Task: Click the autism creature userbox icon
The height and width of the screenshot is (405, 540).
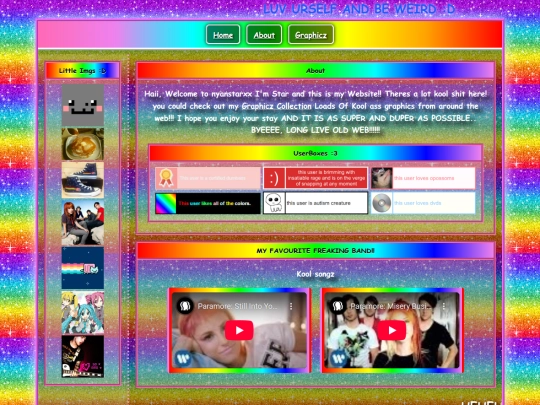Action: click(x=274, y=203)
